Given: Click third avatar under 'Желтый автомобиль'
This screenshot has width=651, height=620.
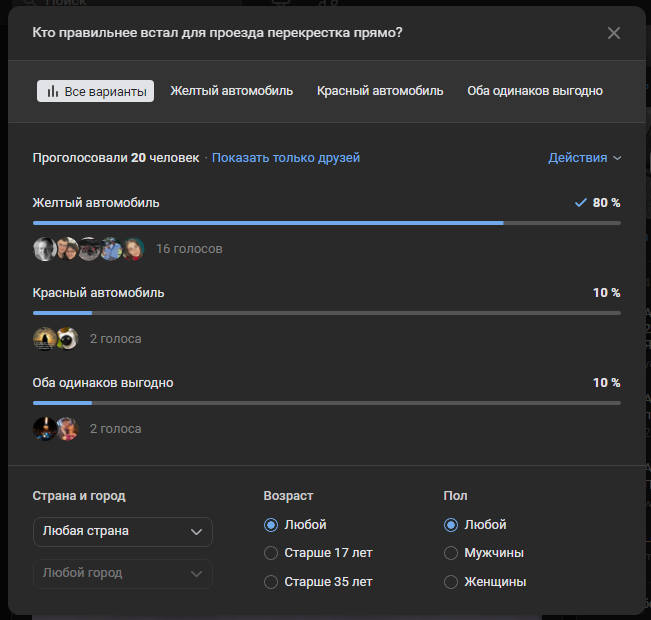Looking at the screenshot, I should (90, 249).
